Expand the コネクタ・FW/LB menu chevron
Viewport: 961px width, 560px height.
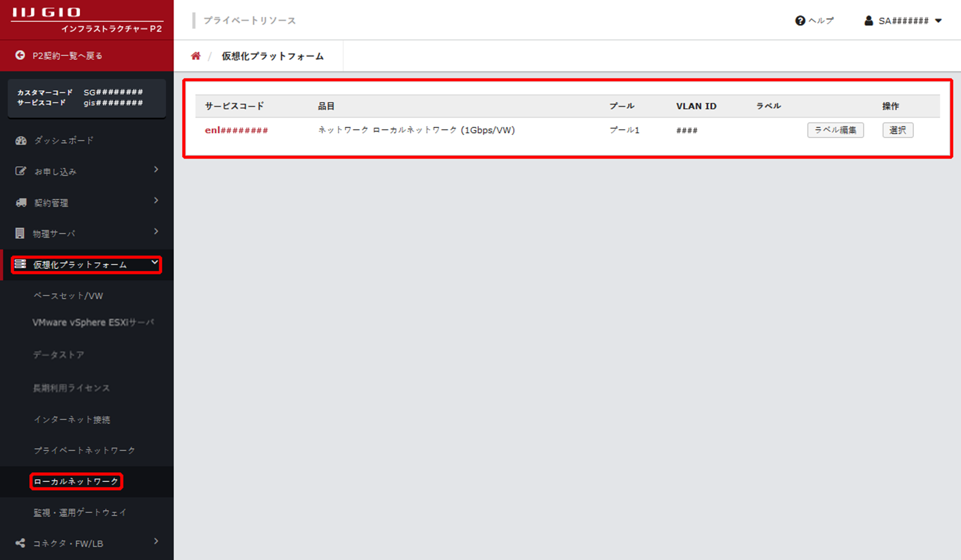tap(156, 541)
